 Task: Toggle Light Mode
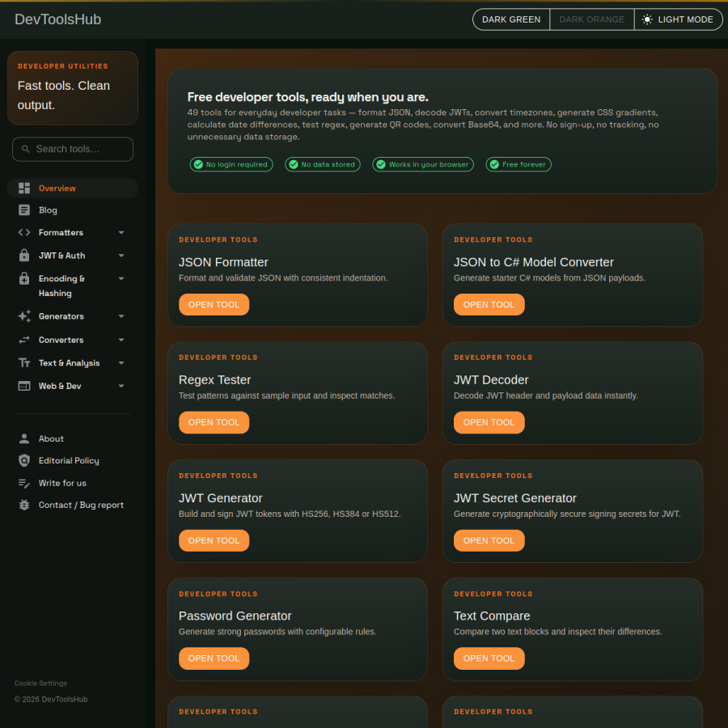(679, 19)
